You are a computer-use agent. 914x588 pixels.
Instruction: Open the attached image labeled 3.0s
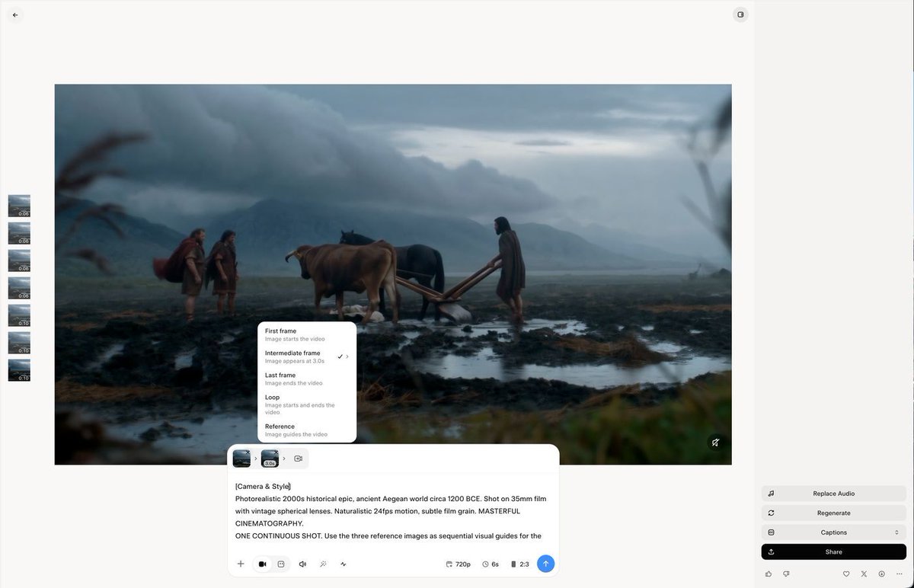pyautogui.click(x=270, y=459)
